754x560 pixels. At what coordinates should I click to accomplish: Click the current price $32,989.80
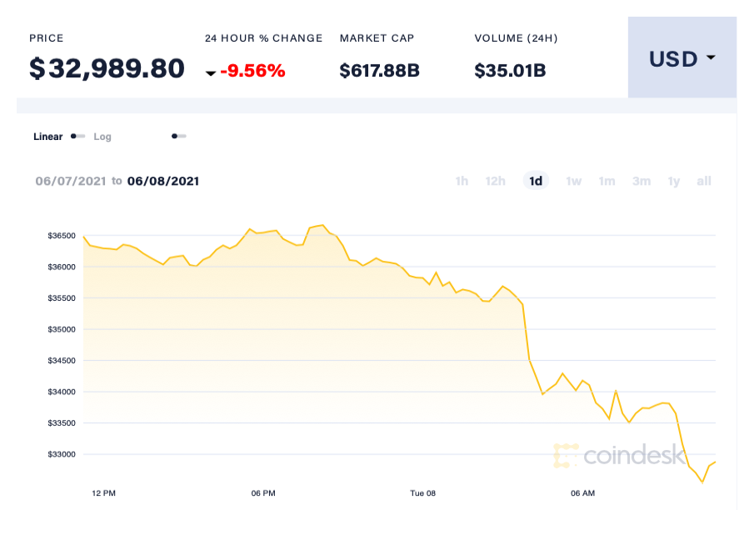(106, 68)
